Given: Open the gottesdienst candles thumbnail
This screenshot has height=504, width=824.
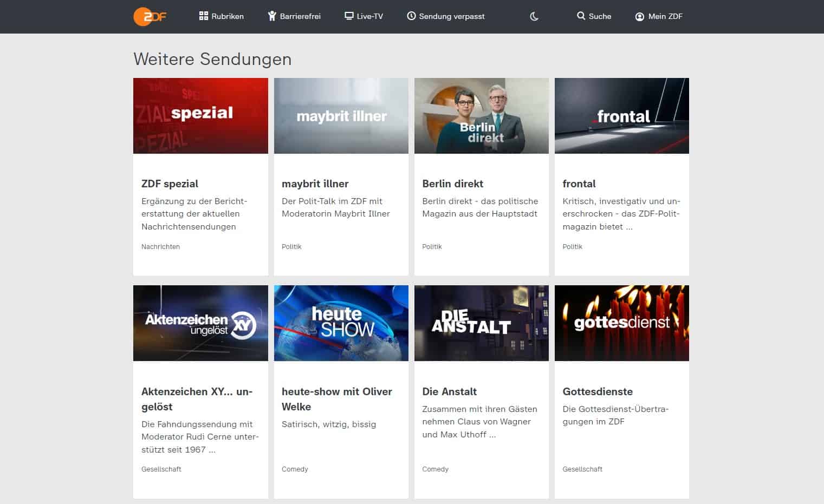Looking at the screenshot, I should [622, 323].
